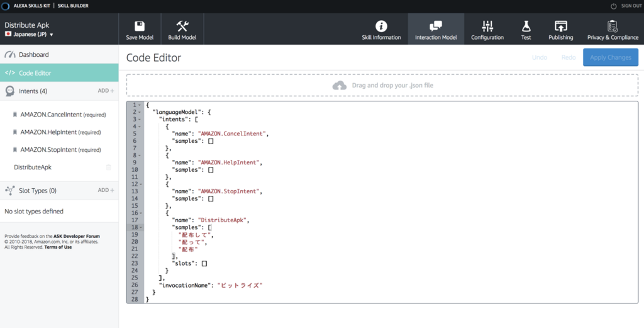Click the "No slot types defined" text
This screenshot has width=644, height=328.
[34, 212]
